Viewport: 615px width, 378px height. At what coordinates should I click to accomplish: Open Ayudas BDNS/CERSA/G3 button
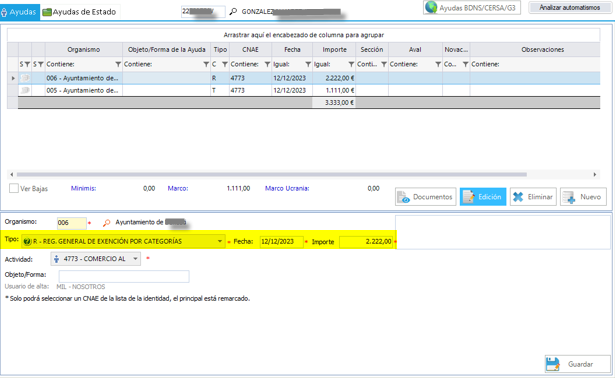pos(472,7)
